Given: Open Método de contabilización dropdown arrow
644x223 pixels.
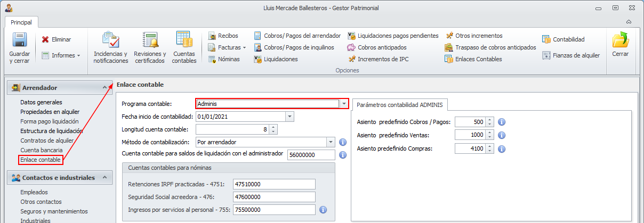Looking at the screenshot, I should [331, 142].
